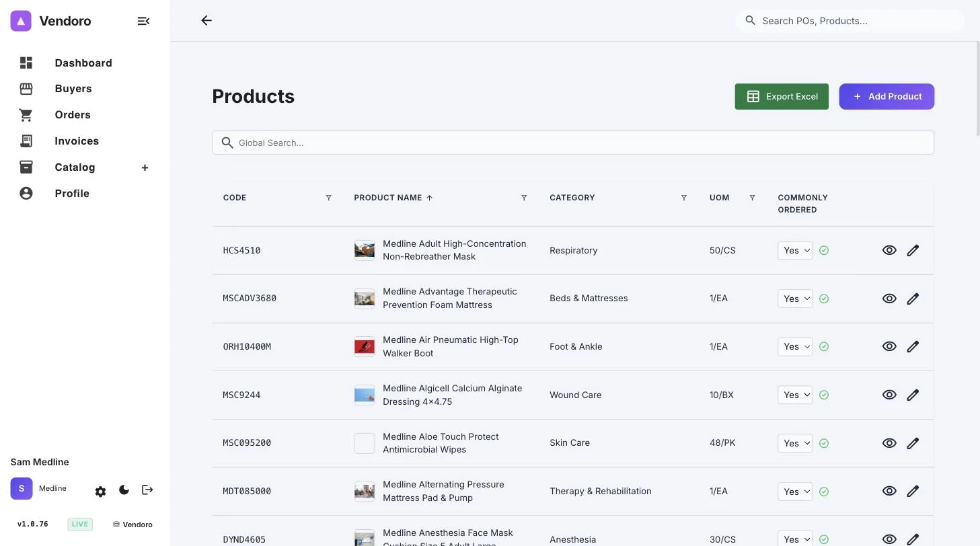
Task: Filter the Category column
Action: tap(684, 198)
